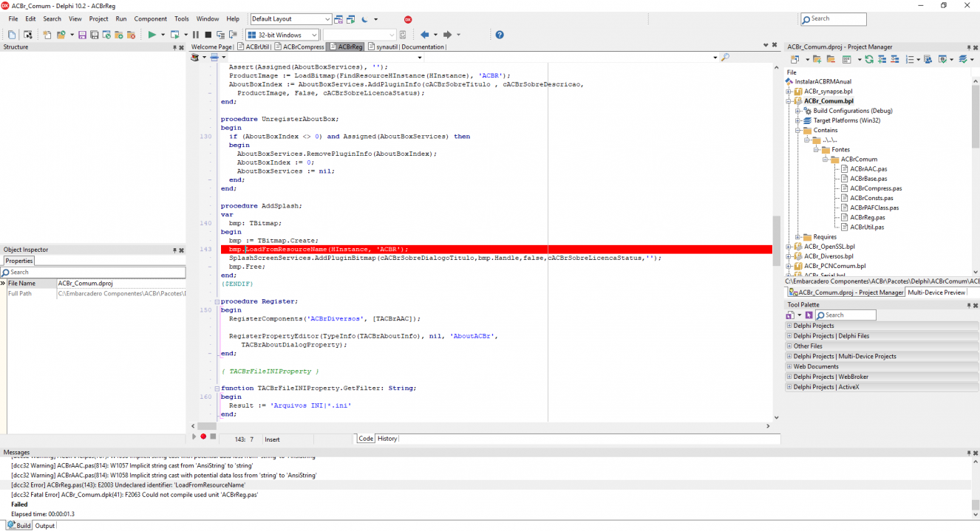The width and height of the screenshot is (980, 531).
Task: Toggle dark theme with the moon icon
Action: point(365,19)
